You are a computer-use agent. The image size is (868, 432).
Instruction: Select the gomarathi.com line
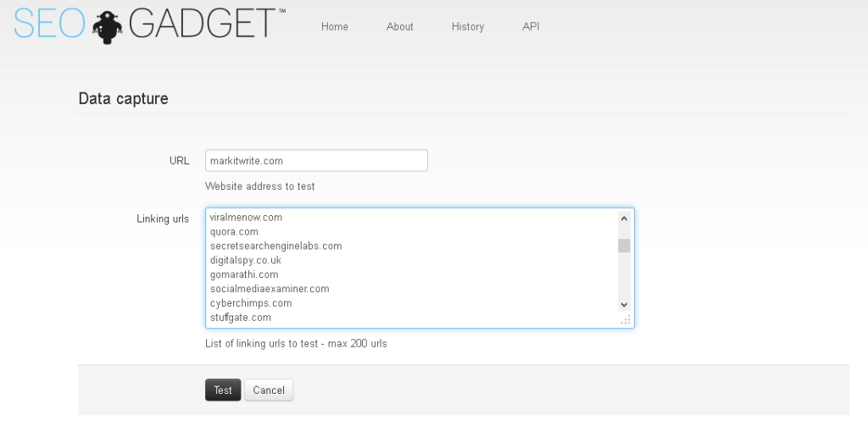pos(244,274)
